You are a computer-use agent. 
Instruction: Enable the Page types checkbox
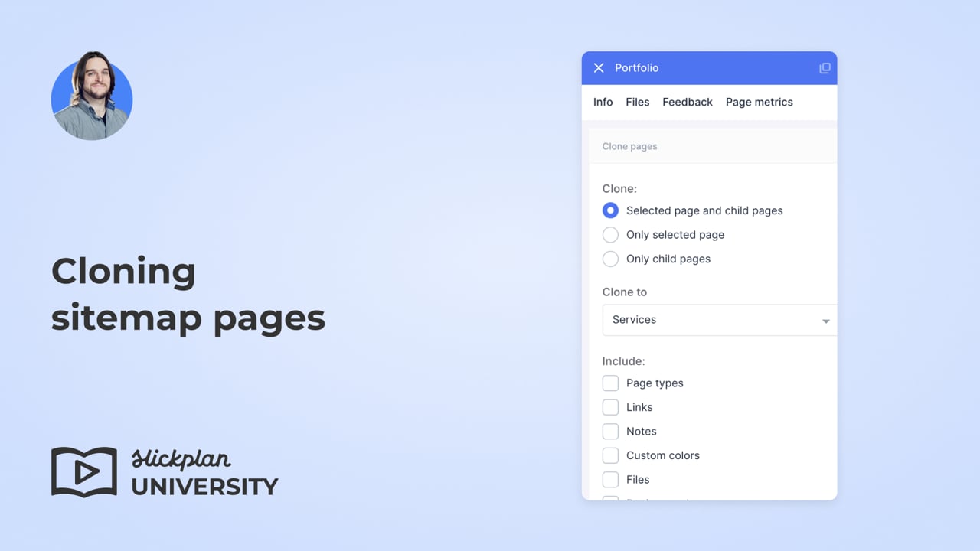pyautogui.click(x=610, y=383)
